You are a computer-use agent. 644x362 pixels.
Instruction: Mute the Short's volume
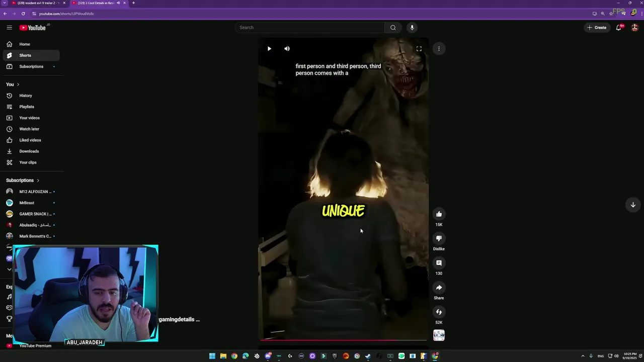(287, 49)
